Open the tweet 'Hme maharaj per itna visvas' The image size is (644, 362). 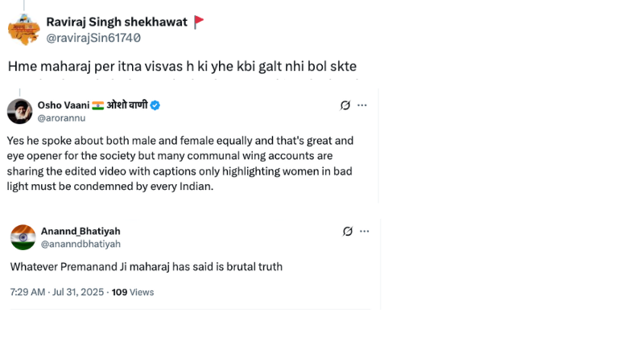pyautogui.click(x=182, y=66)
